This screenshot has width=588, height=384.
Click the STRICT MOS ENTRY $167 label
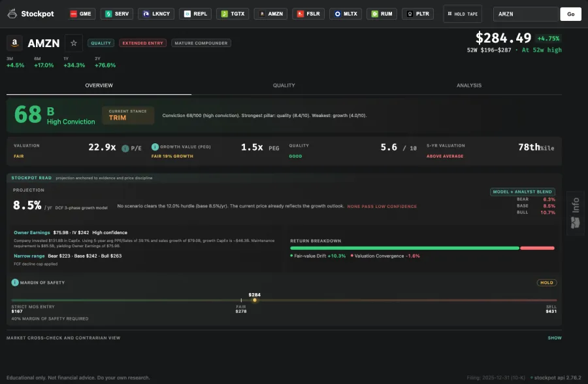click(33, 309)
